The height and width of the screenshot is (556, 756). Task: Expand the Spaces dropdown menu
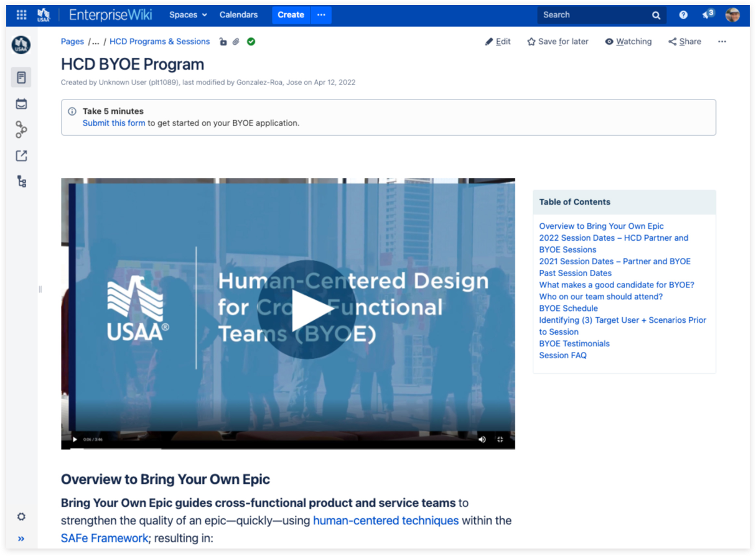click(188, 15)
